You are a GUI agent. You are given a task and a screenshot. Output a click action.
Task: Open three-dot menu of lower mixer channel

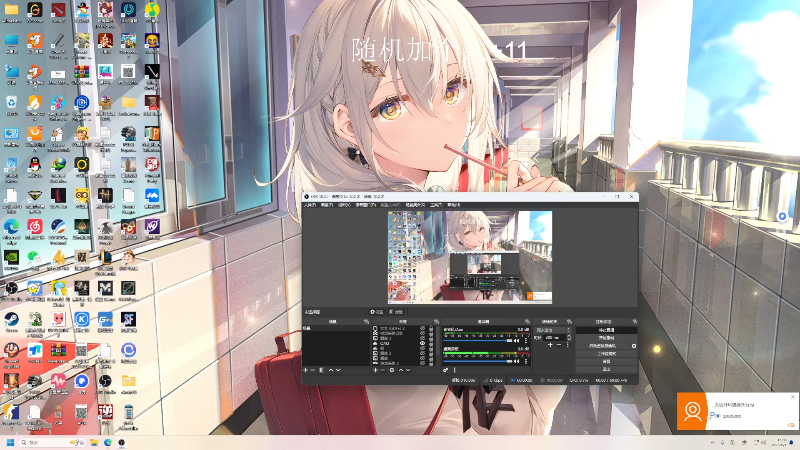526,361
